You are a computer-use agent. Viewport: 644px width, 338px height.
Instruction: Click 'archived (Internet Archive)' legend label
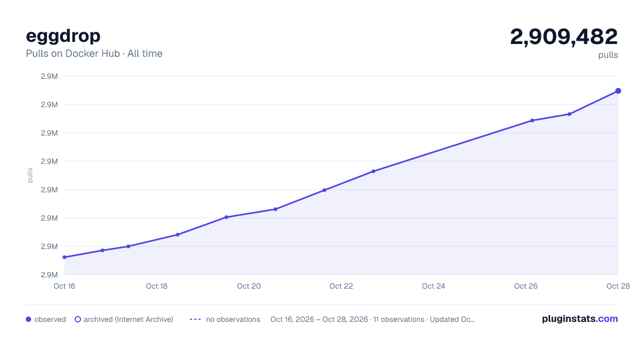coord(128,319)
